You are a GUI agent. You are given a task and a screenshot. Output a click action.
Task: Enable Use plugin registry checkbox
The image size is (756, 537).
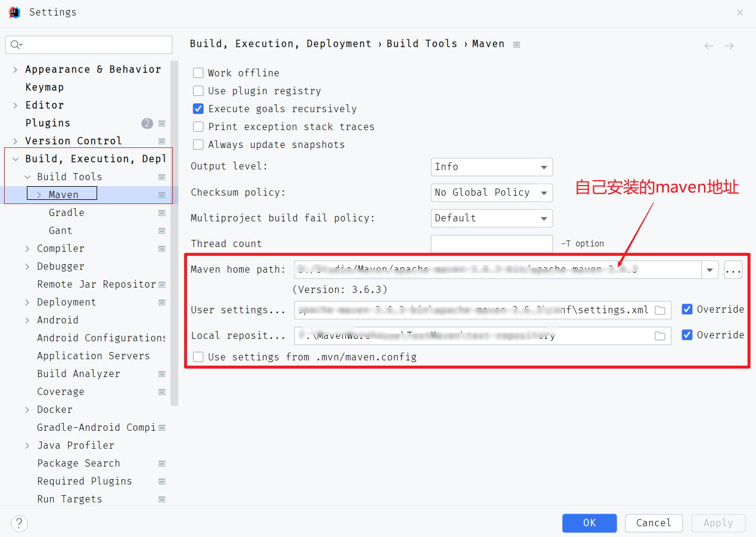coord(198,91)
